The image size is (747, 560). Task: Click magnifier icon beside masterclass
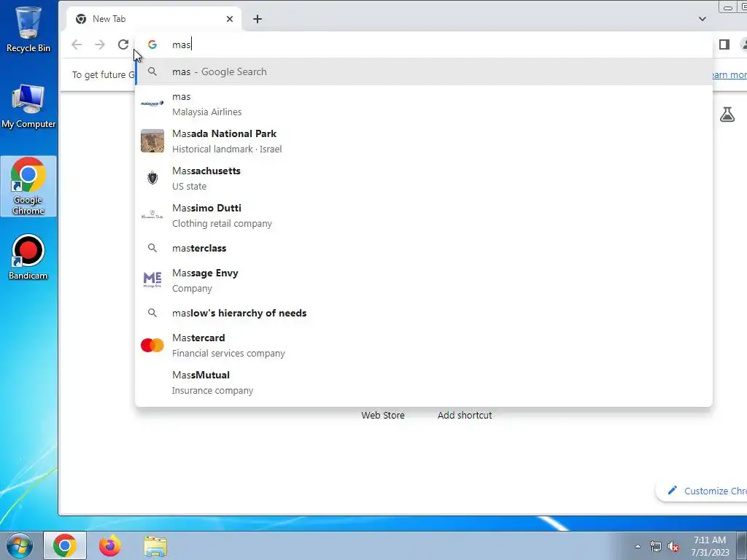[152, 248]
